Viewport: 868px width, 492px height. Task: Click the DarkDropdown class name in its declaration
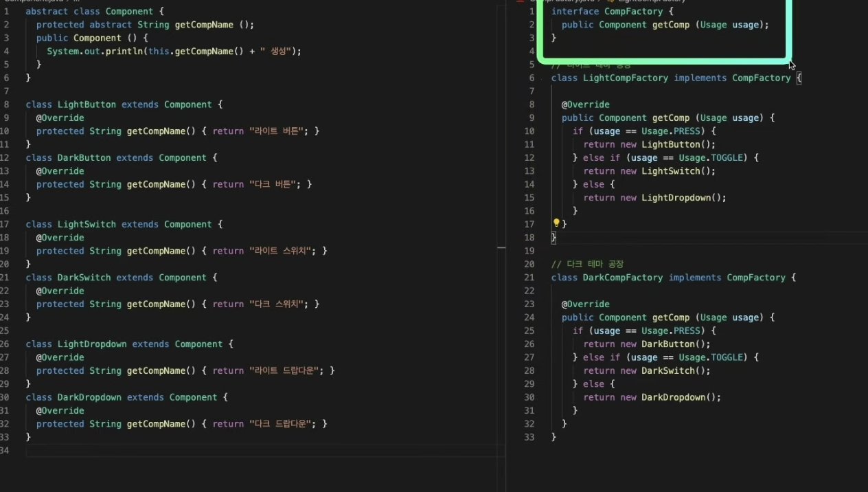coord(89,397)
